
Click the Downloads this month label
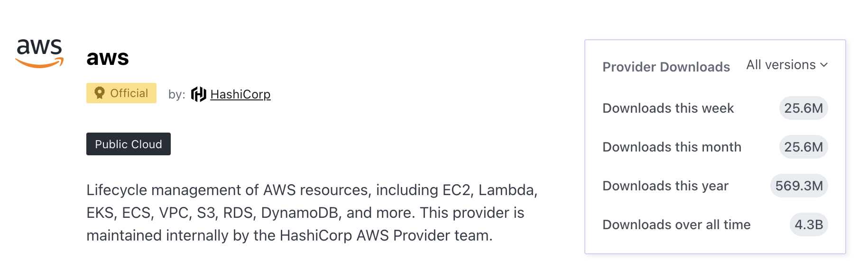pyautogui.click(x=672, y=147)
